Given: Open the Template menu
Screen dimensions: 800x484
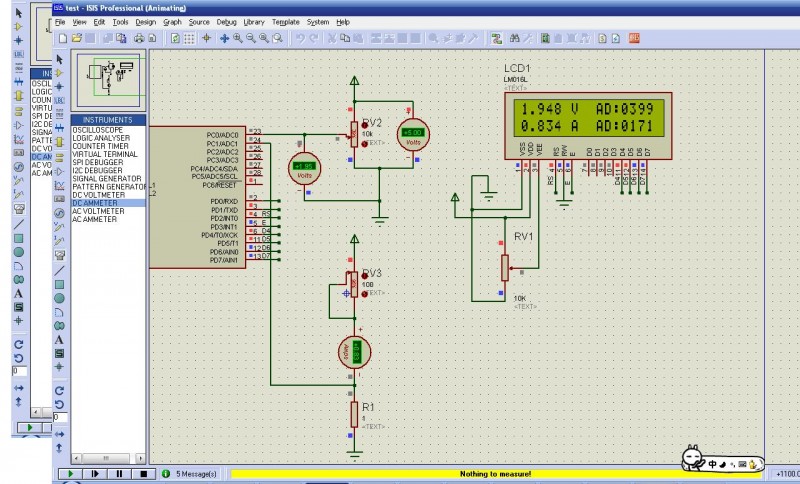Looking at the screenshot, I should (285, 22).
